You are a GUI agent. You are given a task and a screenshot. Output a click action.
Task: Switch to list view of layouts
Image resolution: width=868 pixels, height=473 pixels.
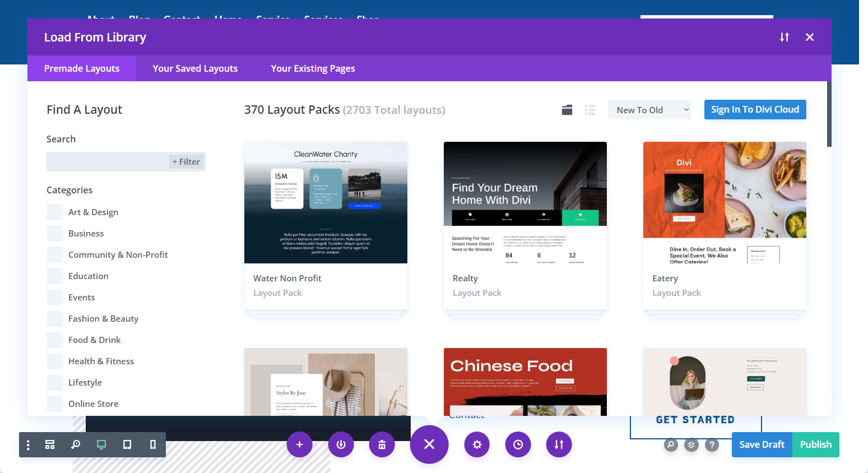[590, 110]
